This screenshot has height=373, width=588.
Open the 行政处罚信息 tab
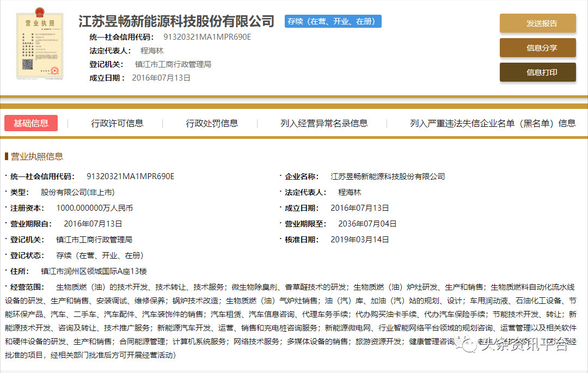click(212, 123)
